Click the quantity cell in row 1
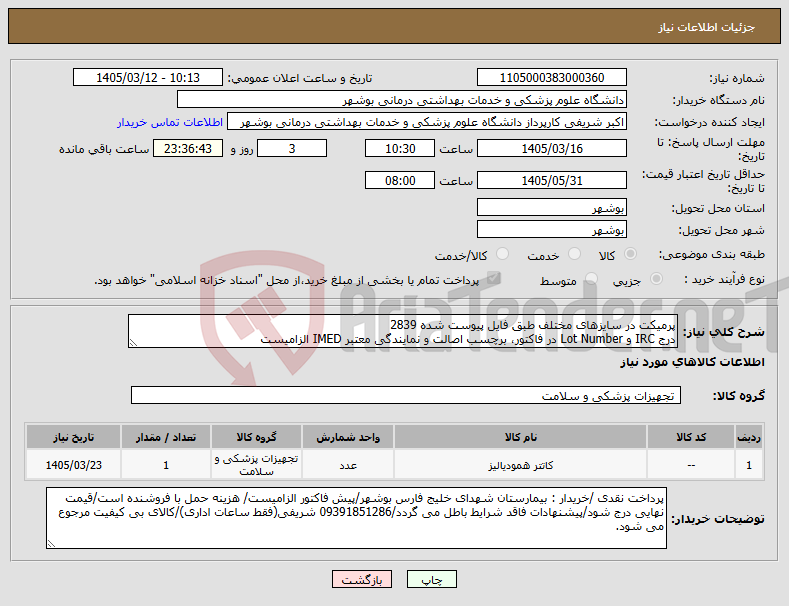Image resolution: width=789 pixels, height=606 pixels. click(x=166, y=465)
